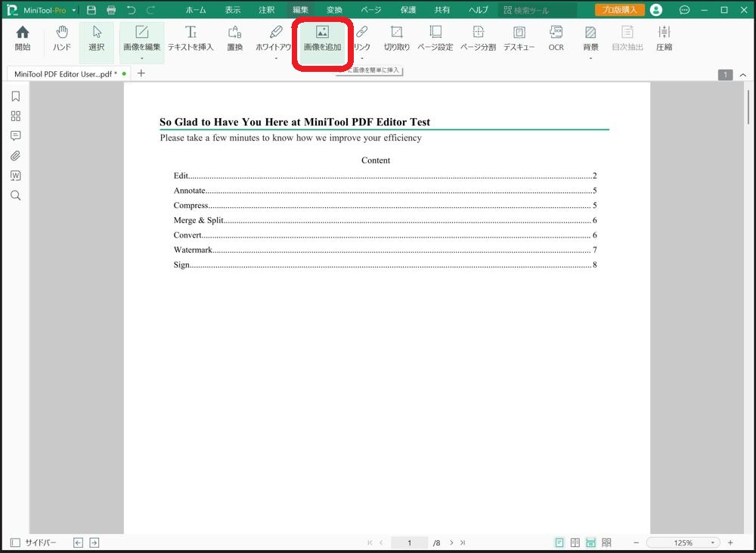Select the MiniTool PDF Editor User...pdf tab
The height and width of the screenshot is (553, 756).
[x=67, y=74]
